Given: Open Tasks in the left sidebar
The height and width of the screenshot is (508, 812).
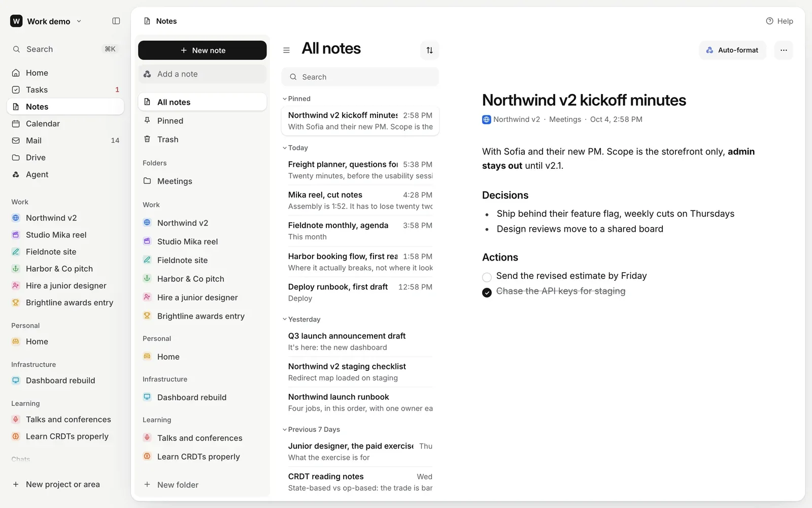Looking at the screenshot, I should 65,89.
